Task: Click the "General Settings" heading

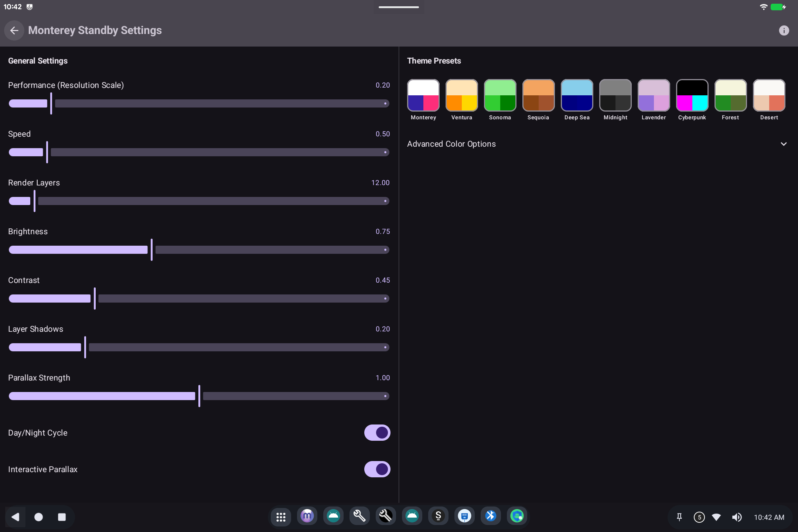Action: [x=38, y=61]
